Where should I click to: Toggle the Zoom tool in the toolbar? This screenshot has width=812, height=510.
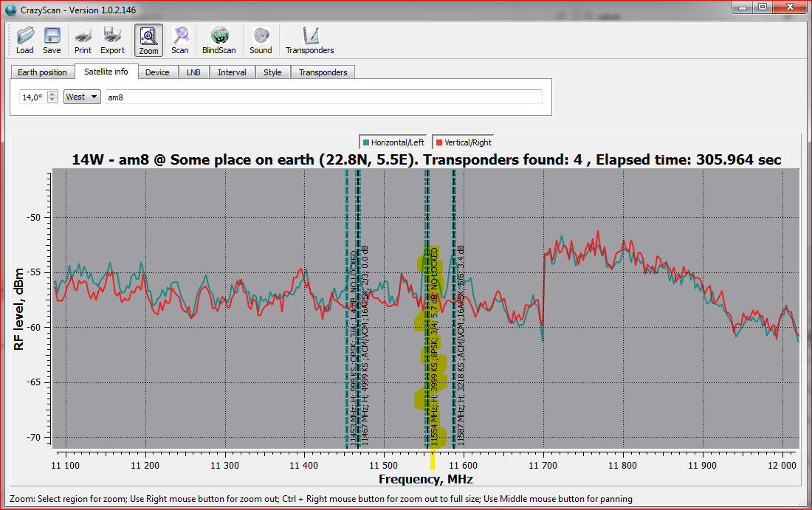(148, 40)
